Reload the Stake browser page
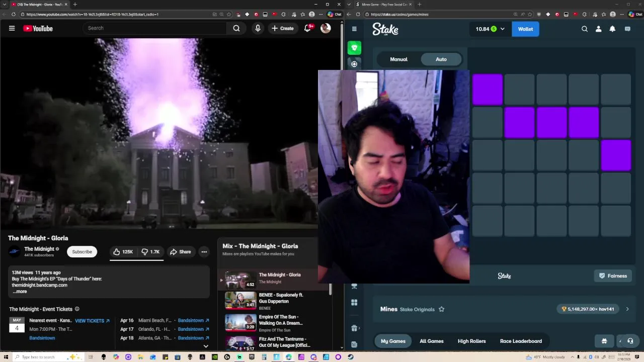 358,14
